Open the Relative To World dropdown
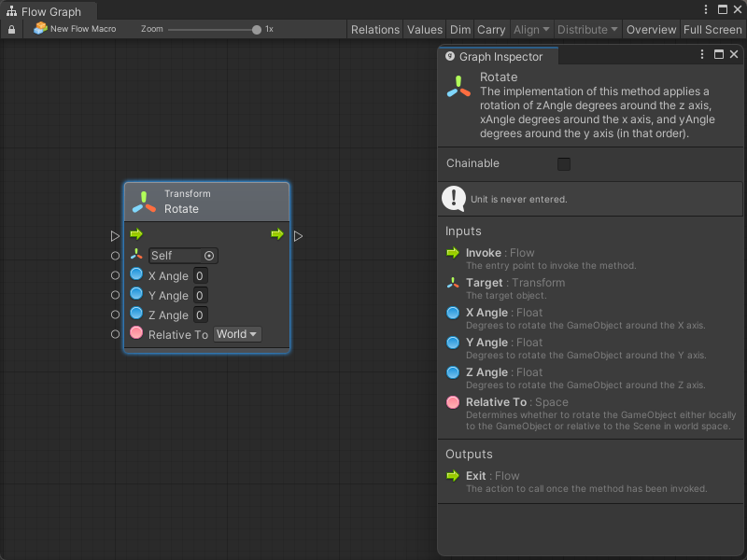This screenshot has height=560, width=747. 237,334
